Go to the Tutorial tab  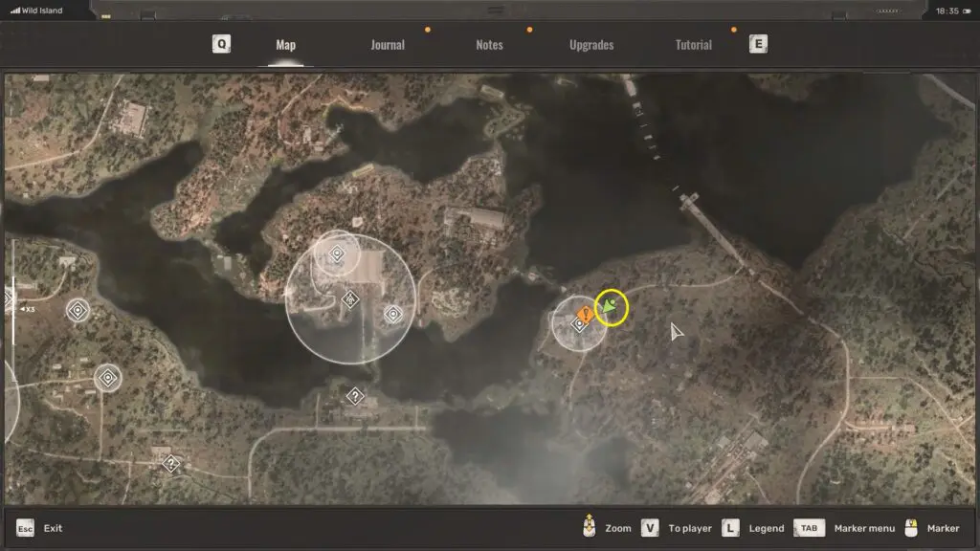point(694,45)
